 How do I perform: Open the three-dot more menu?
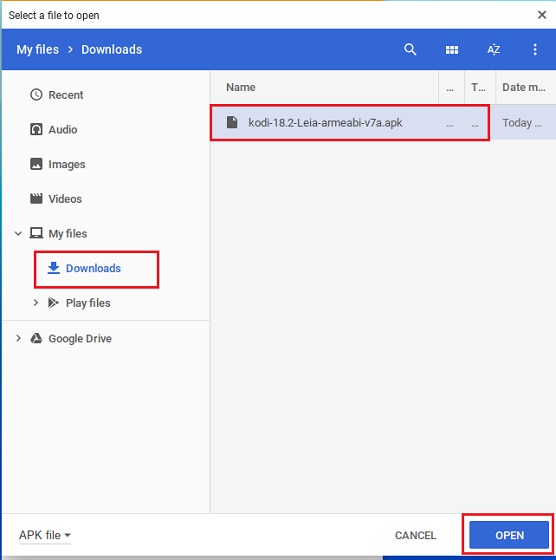535,49
